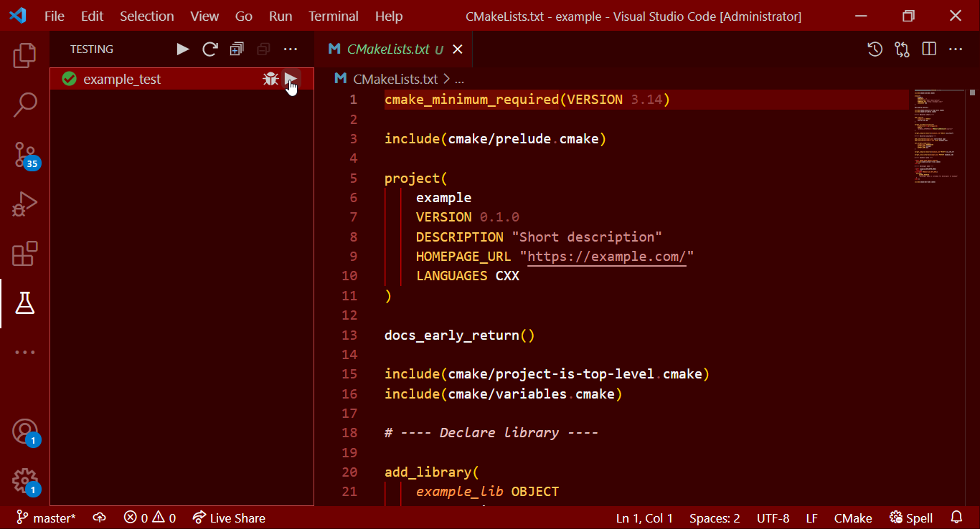Open the Run and Debug view
Image resolution: width=980 pixels, height=529 pixels.
coord(25,204)
